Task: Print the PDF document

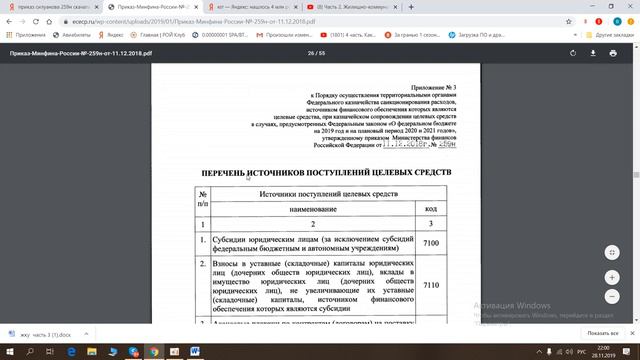Action: (613, 53)
